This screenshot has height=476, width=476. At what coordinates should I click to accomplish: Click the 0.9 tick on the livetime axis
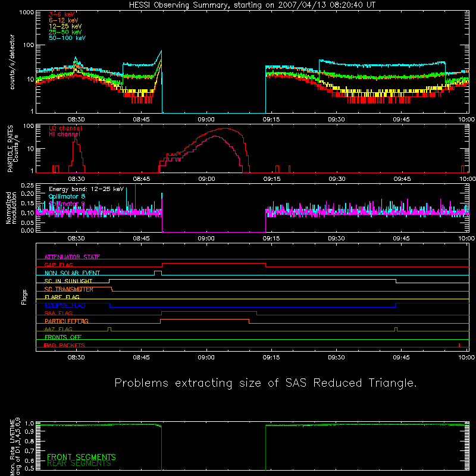[x=29, y=432]
